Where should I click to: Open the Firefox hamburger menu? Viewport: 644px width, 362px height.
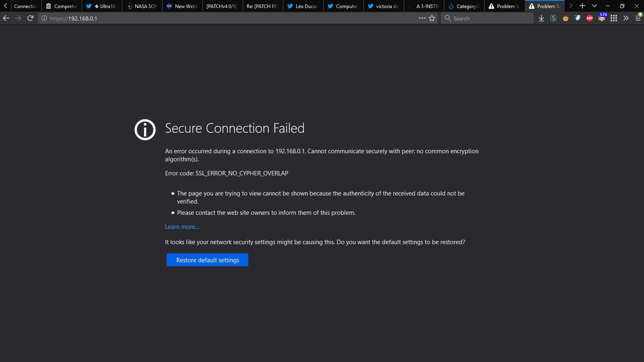[x=638, y=18]
